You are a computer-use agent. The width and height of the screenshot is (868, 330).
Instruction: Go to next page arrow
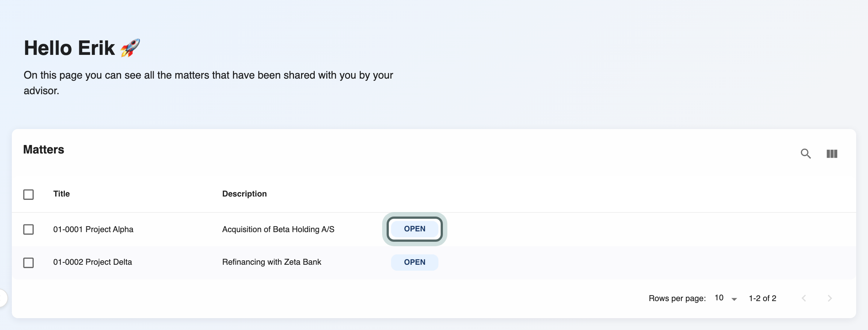(x=829, y=298)
